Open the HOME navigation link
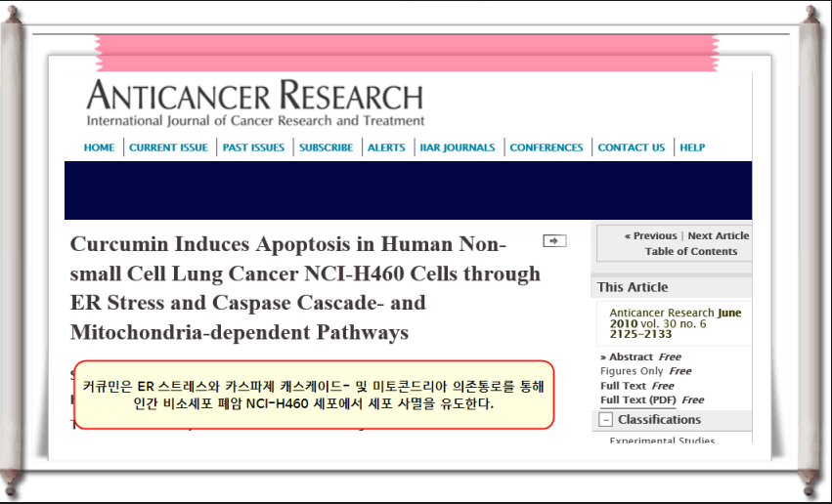The image size is (832, 504). point(99,147)
